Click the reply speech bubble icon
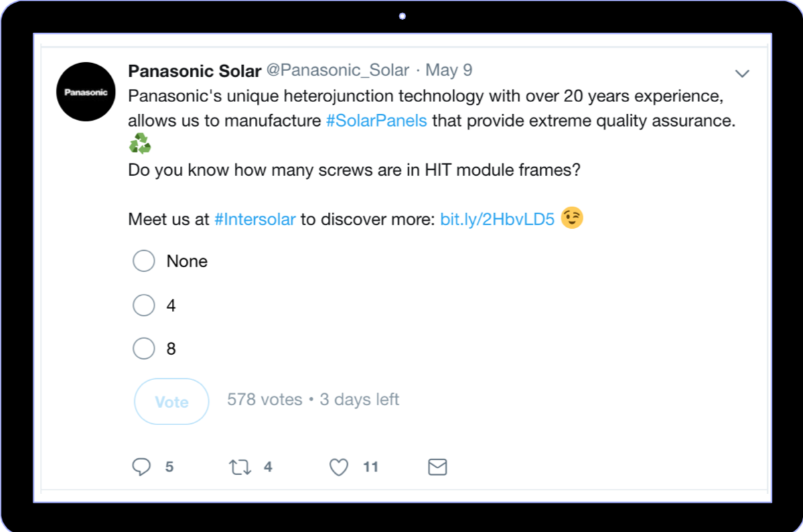The width and height of the screenshot is (803, 532). coord(141,467)
